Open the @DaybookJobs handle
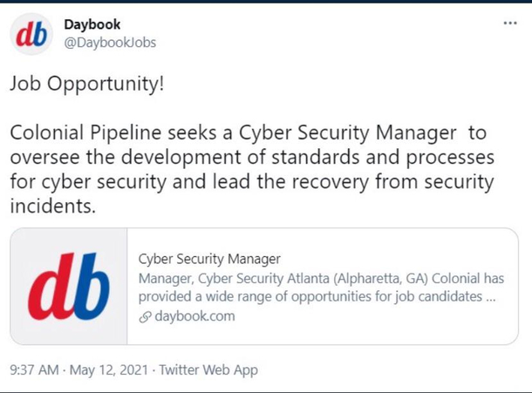The height and width of the screenshot is (393, 532). point(110,43)
